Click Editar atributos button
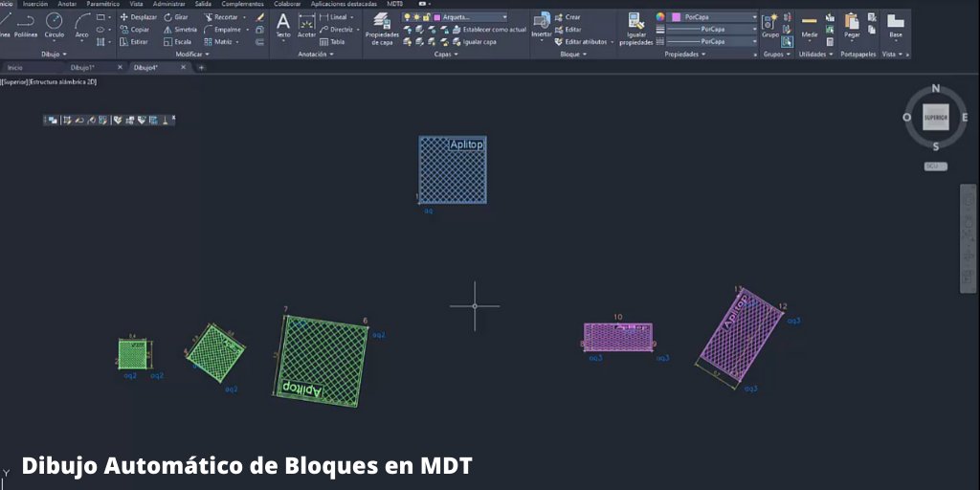The image size is (980, 490). [580, 42]
